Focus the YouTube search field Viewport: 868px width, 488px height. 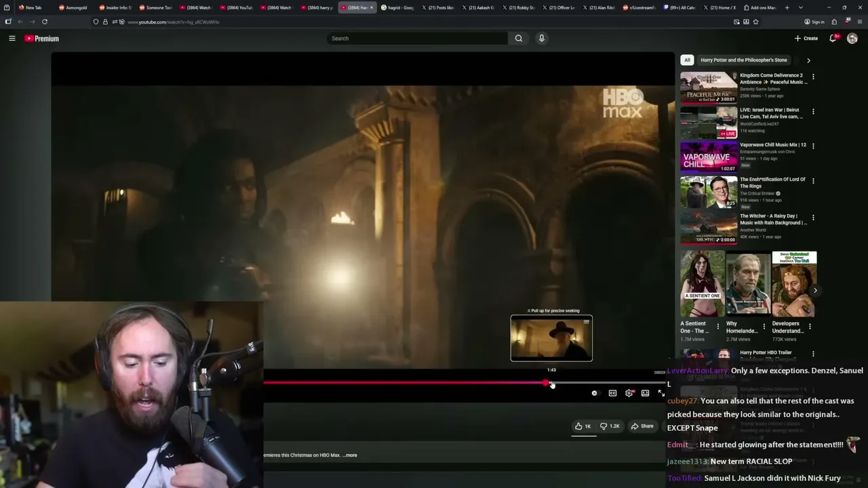[417, 39]
